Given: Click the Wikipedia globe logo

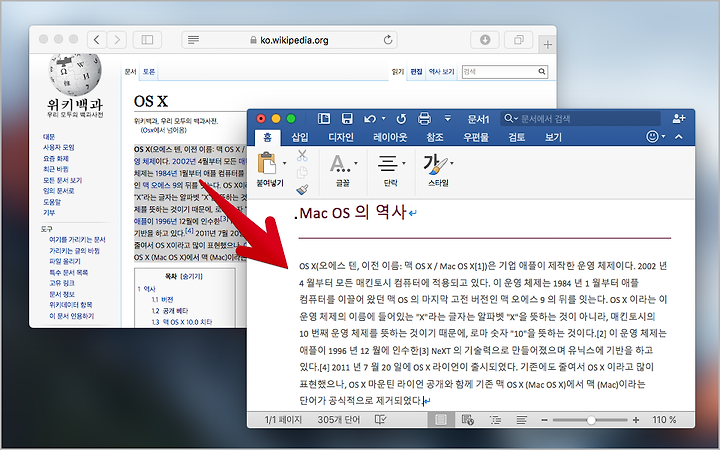Looking at the screenshot, I should 75,73.
